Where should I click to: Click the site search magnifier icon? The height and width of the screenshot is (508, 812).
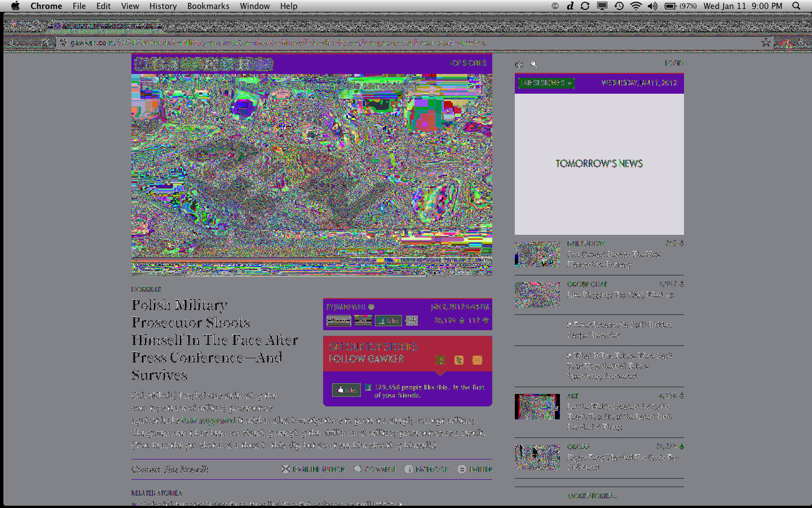point(533,64)
